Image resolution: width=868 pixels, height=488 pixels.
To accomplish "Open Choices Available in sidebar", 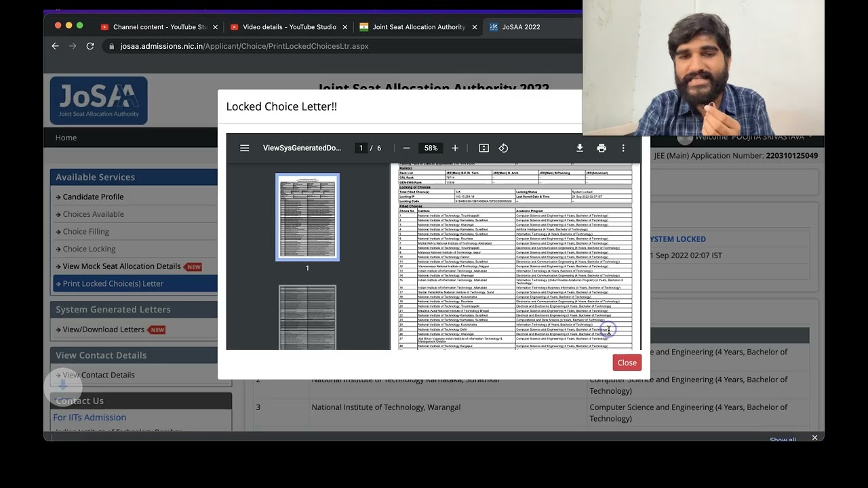I will pos(93,214).
